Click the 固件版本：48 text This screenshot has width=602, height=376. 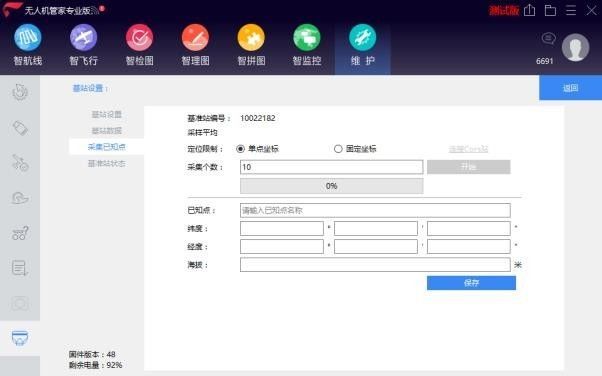pyautogui.click(x=92, y=354)
